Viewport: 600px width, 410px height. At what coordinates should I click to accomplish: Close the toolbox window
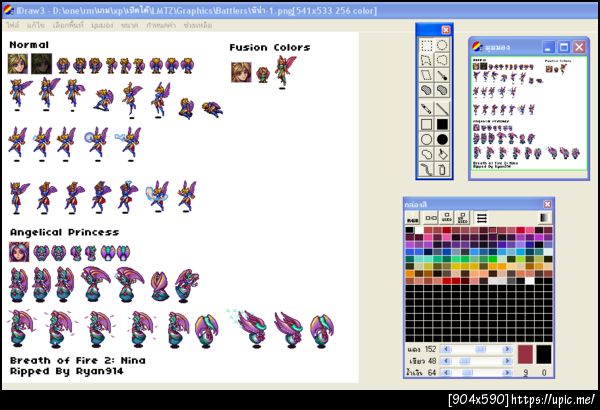tap(446, 30)
